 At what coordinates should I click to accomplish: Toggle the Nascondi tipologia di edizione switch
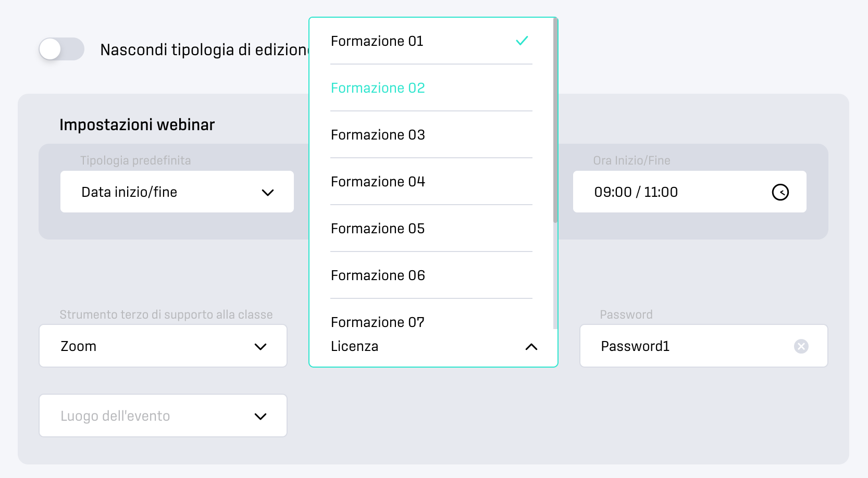[x=61, y=49]
